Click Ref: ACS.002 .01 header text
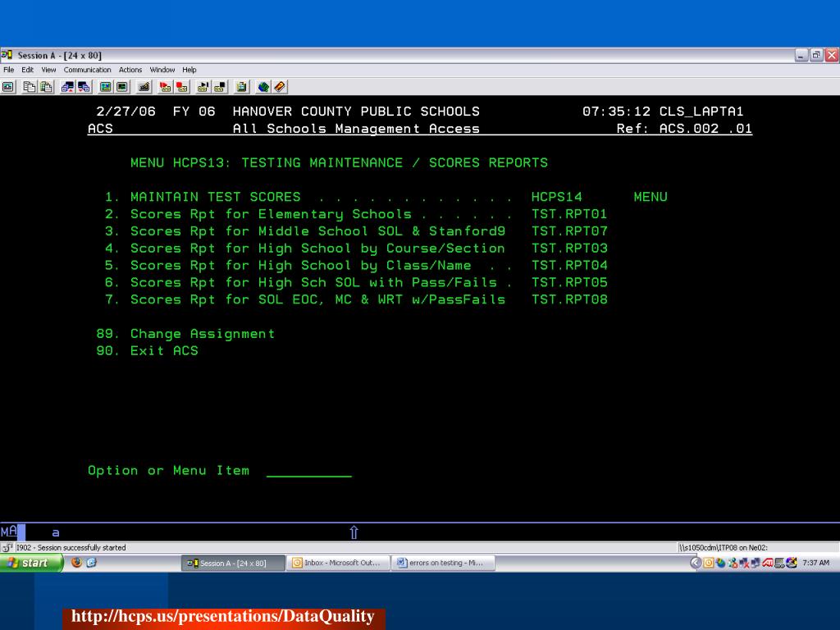This screenshot has width=840, height=630. (x=684, y=129)
